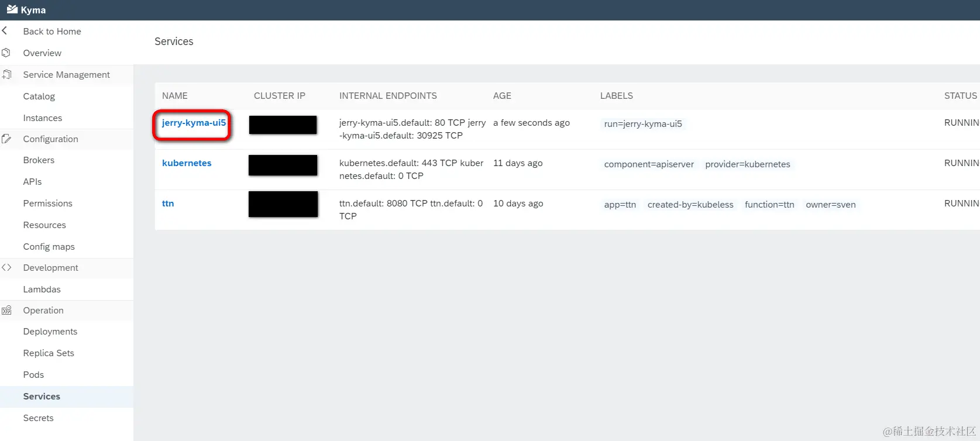Click the component=apiserver label

[x=649, y=164]
